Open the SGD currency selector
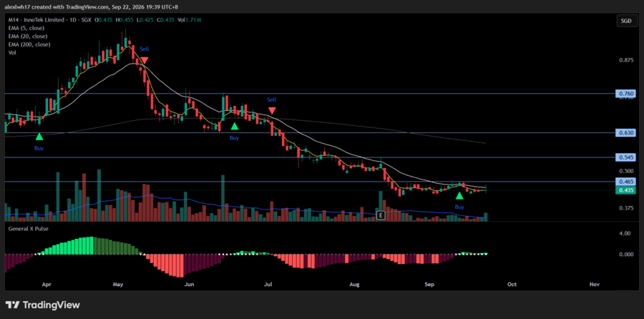 click(x=626, y=21)
